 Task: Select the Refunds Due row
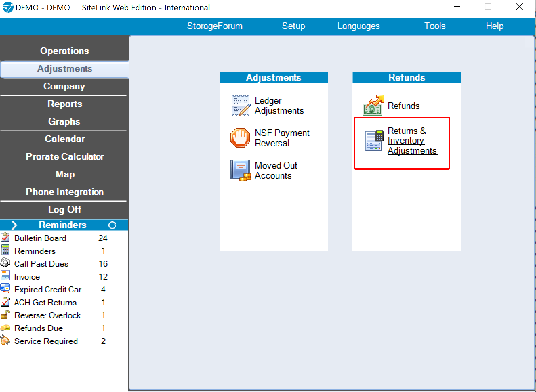64,328
